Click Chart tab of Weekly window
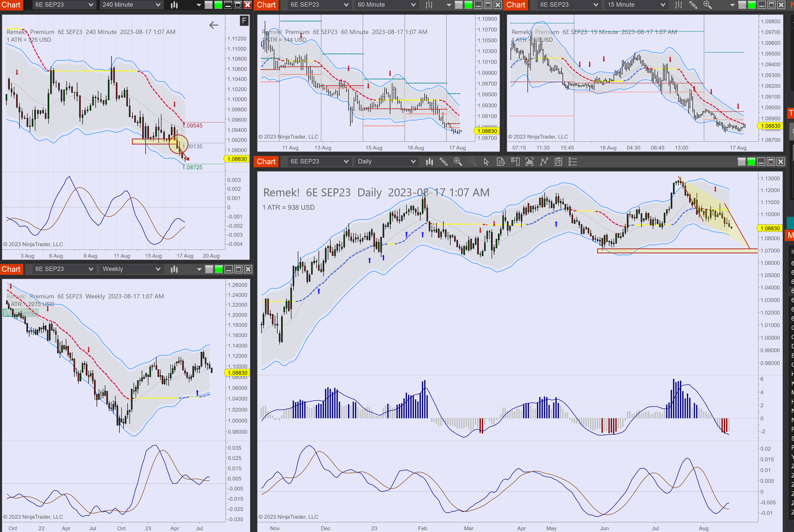794x532 pixels. point(11,269)
